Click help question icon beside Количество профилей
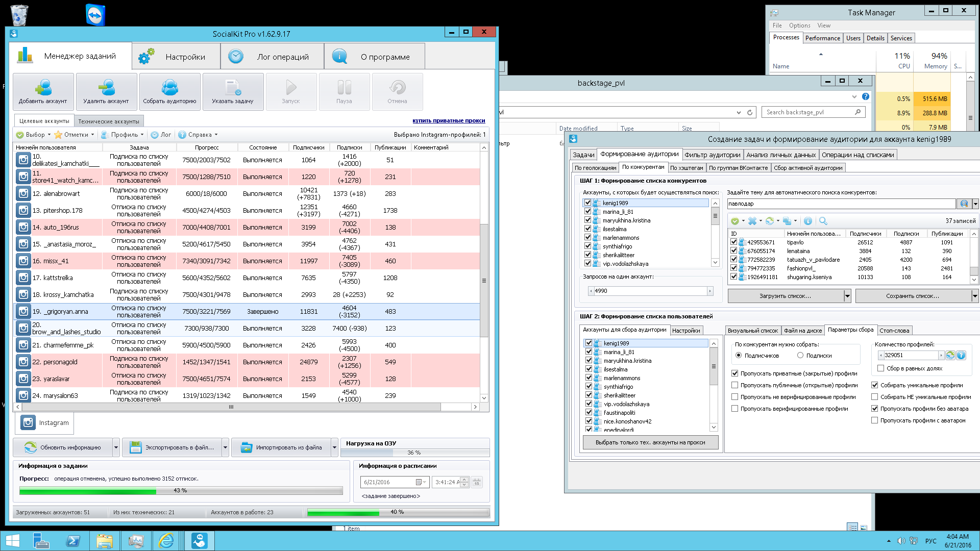The height and width of the screenshot is (551, 980). (x=961, y=355)
